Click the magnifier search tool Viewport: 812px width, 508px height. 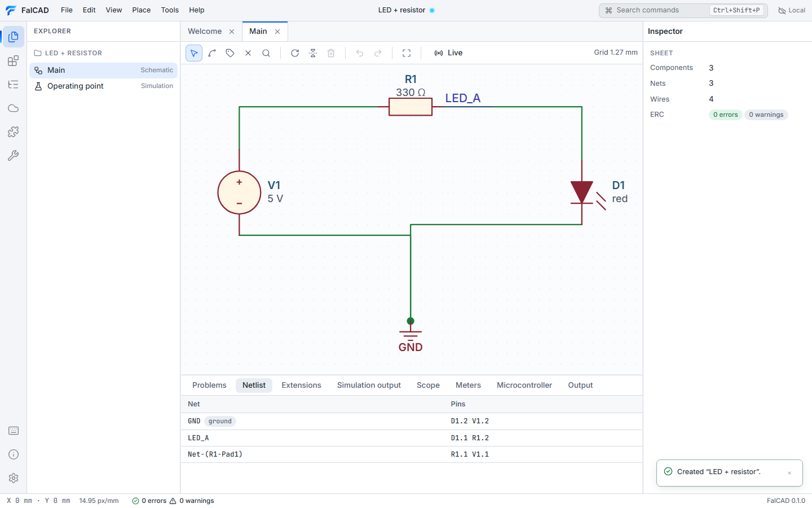[266, 53]
